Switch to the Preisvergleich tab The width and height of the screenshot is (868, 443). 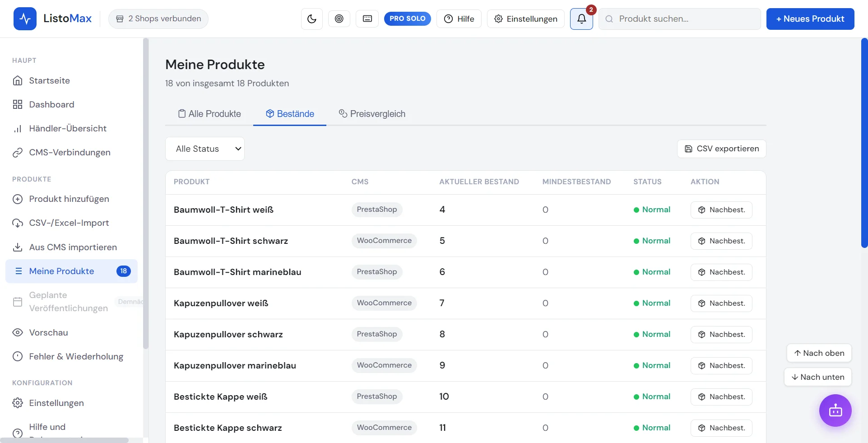(372, 114)
